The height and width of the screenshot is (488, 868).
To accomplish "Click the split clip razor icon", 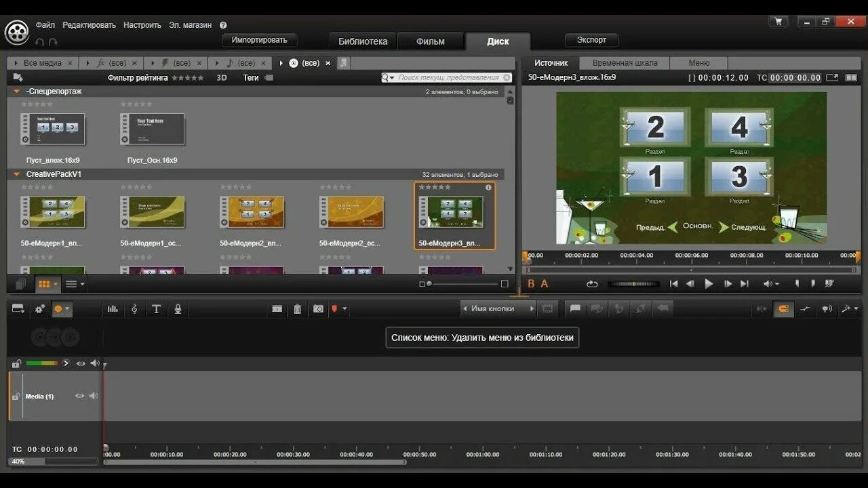I will [x=277, y=309].
